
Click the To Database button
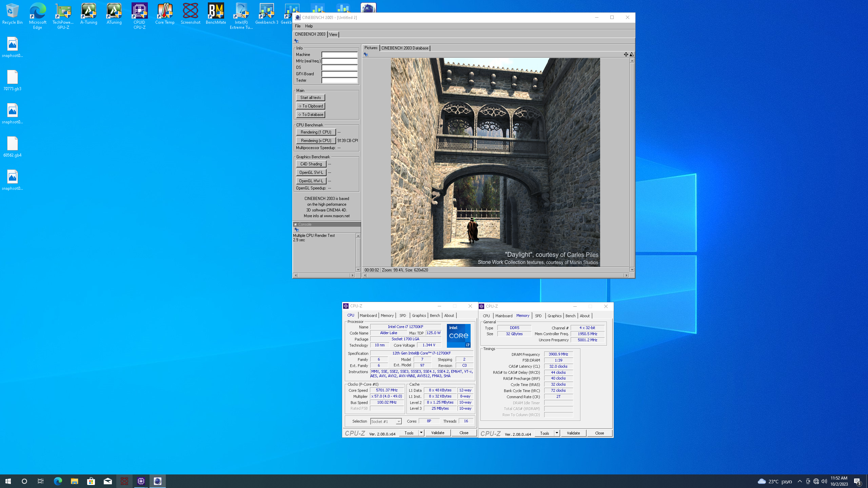pyautogui.click(x=311, y=115)
